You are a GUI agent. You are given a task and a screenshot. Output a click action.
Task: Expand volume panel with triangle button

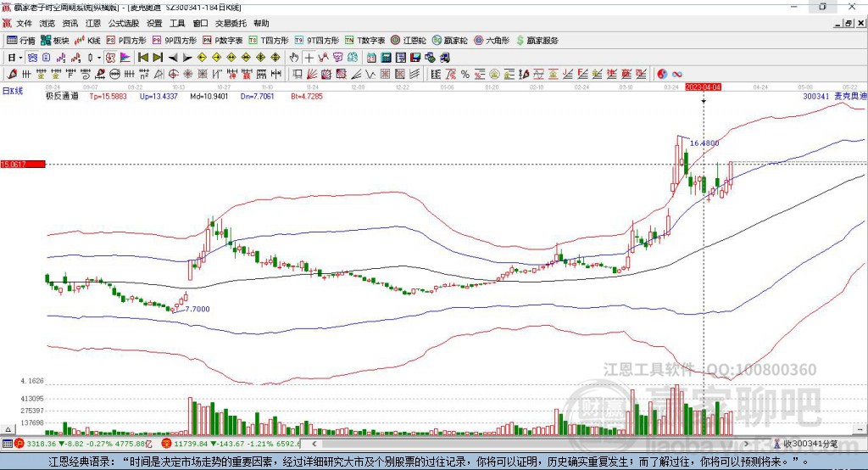point(8,429)
